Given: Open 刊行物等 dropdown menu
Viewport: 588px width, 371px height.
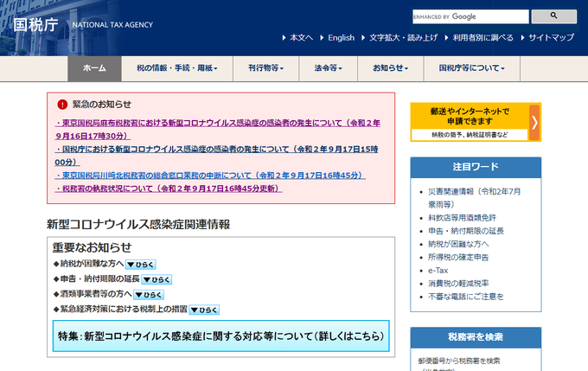Looking at the screenshot, I should coord(265,68).
